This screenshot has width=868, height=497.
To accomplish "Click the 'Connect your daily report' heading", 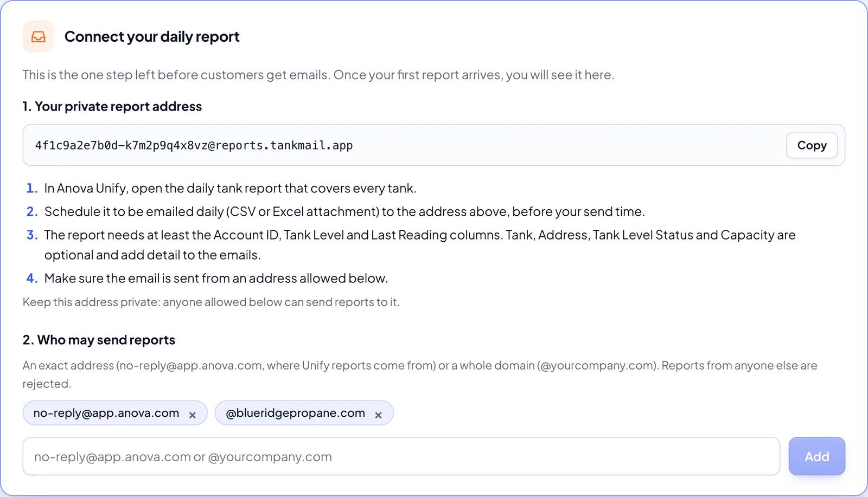I will point(152,37).
